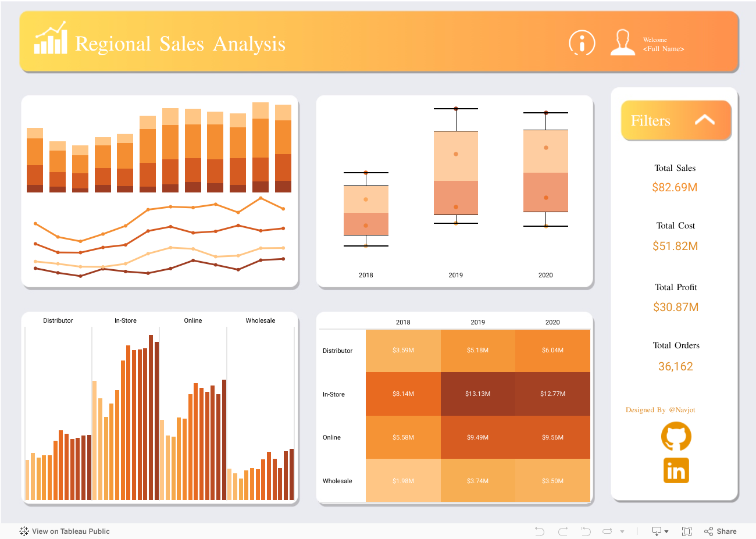Open the Download dropdown in toolbar
Image resolution: width=756 pixels, height=539 pixels.
[660, 531]
